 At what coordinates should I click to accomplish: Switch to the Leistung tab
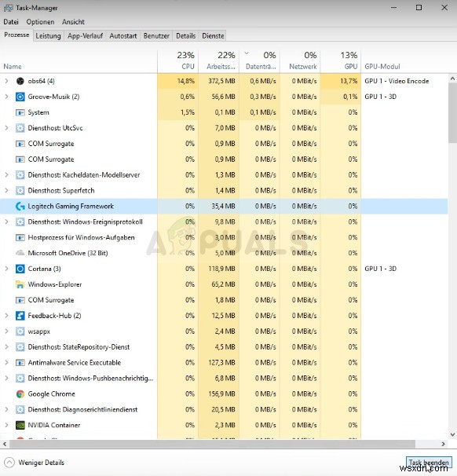click(x=48, y=36)
